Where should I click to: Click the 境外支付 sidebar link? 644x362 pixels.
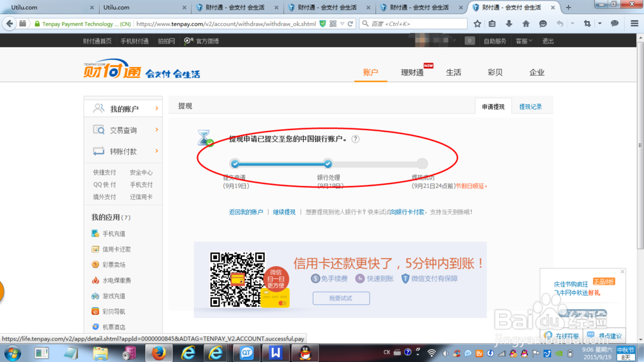pyautogui.click(x=104, y=197)
